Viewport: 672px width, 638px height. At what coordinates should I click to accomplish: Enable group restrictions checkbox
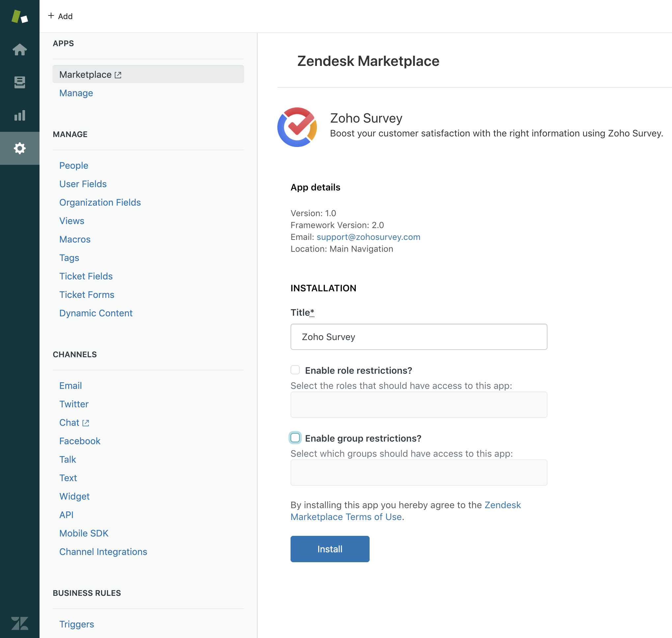tap(295, 438)
